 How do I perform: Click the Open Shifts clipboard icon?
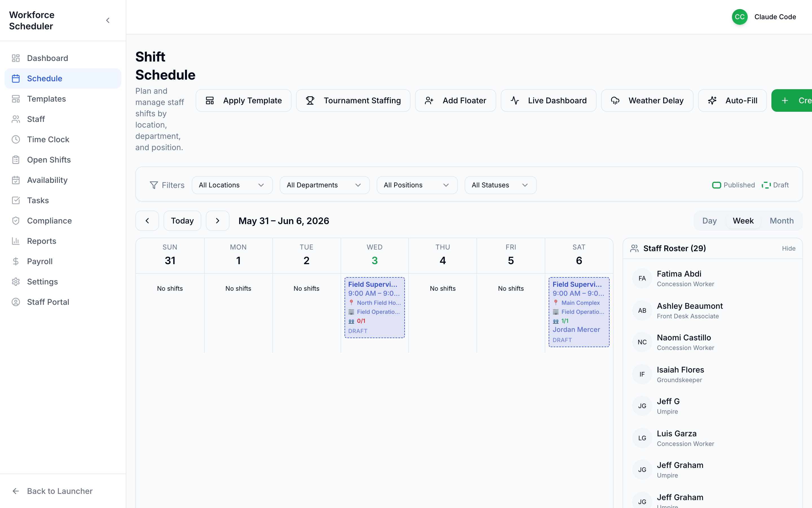[16, 160]
